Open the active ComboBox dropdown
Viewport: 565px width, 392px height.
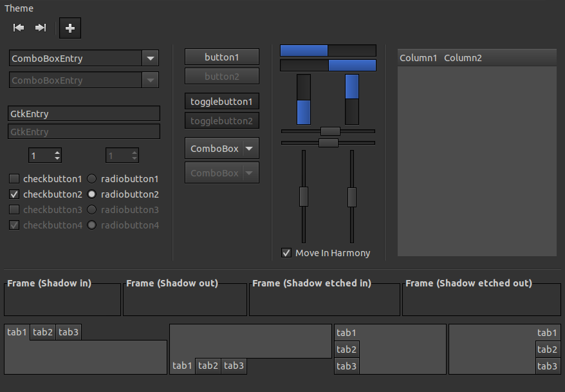coord(222,148)
